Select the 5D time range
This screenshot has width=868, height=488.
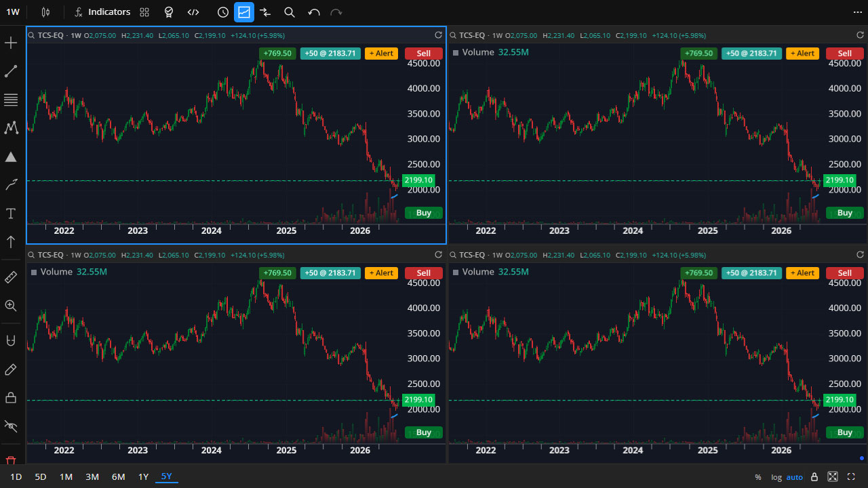click(x=41, y=476)
